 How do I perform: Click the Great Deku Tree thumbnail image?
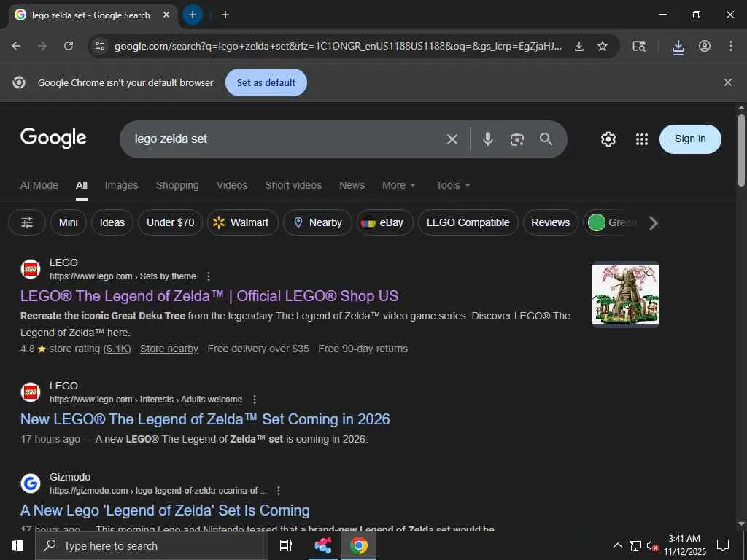[x=625, y=295]
